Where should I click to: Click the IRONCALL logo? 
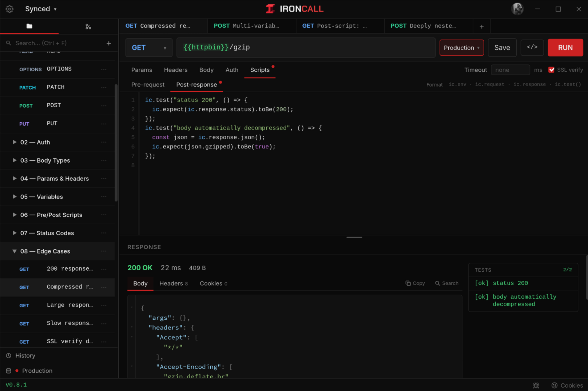pos(294,9)
